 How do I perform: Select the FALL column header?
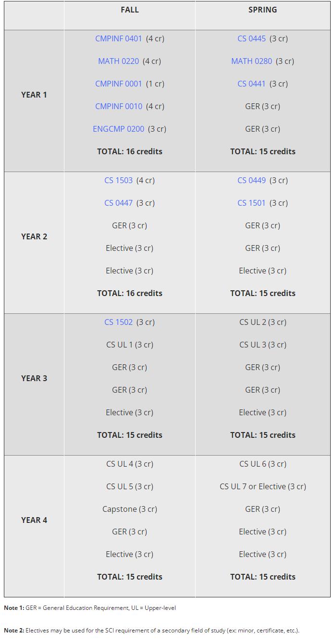tap(130, 10)
